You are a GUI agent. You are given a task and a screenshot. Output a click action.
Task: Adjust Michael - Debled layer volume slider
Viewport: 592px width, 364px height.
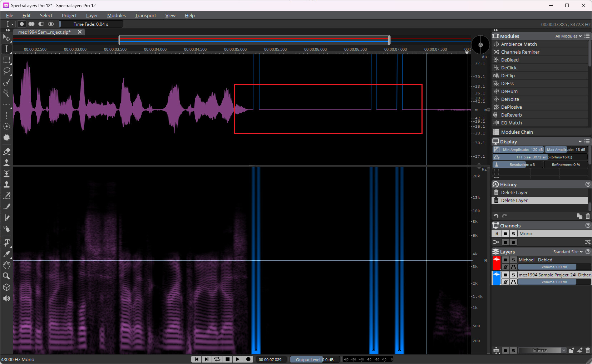[x=554, y=267]
